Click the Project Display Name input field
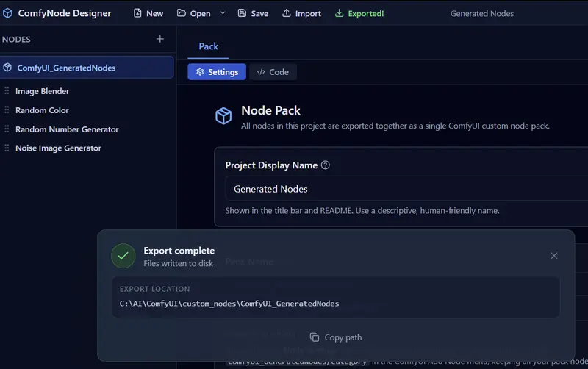This screenshot has height=369, width=588. click(x=407, y=189)
